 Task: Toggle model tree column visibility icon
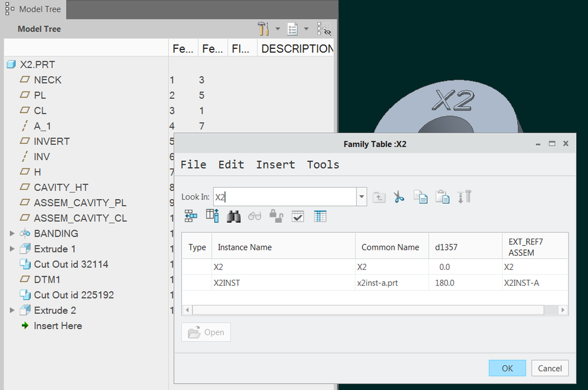click(x=324, y=29)
